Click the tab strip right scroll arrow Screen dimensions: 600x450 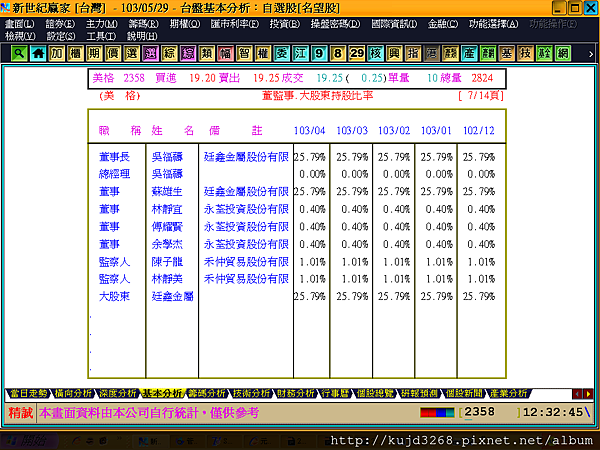click(588, 393)
